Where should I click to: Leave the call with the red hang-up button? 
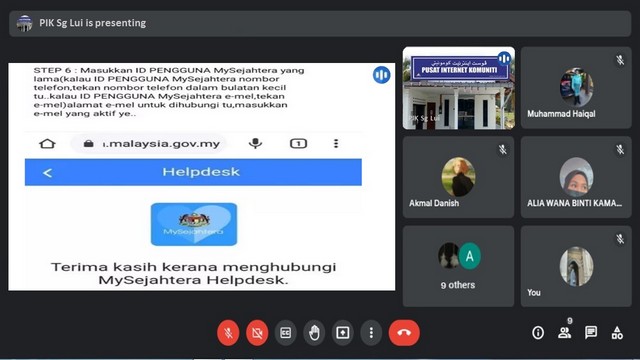coord(404,333)
